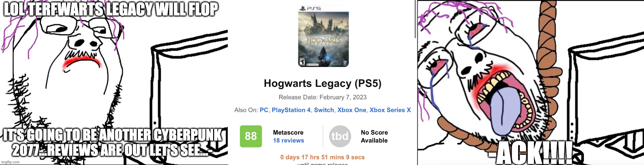View the Xbox Series X version
Image resolution: width=644 pixels, height=165 pixels.
click(390, 110)
